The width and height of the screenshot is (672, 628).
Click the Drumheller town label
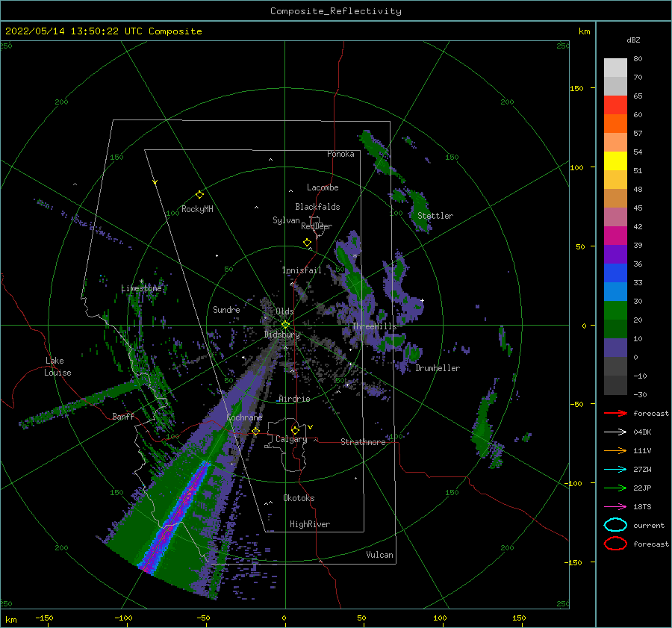point(438,368)
